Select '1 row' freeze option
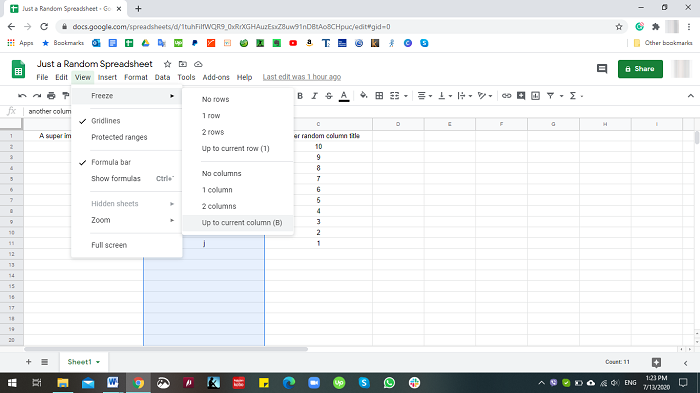Image resolution: width=700 pixels, height=393 pixels. [x=238, y=116]
